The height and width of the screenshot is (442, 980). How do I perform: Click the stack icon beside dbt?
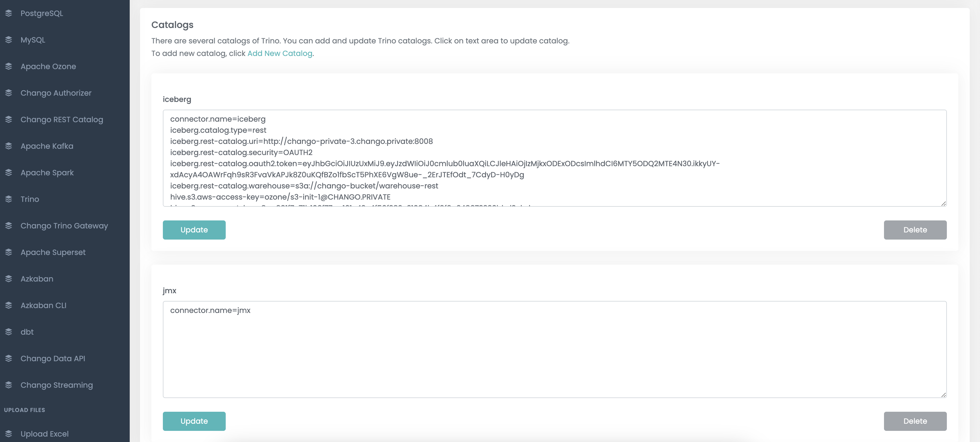pyautogui.click(x=9, y=332)
